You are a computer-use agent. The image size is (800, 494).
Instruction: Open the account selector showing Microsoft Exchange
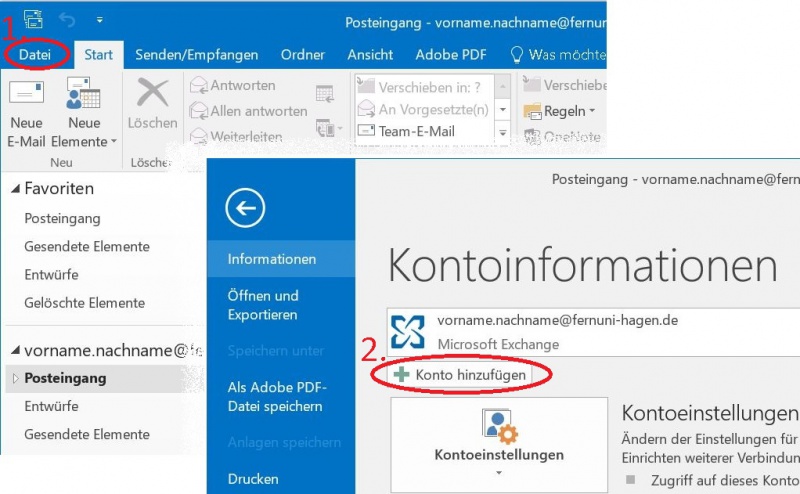point(593,332)
